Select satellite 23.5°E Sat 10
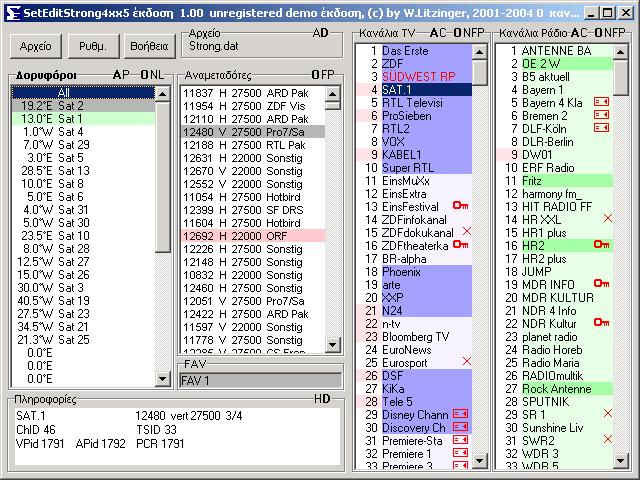The height and width of the screenshot is (480, 640). coord(84,236)
